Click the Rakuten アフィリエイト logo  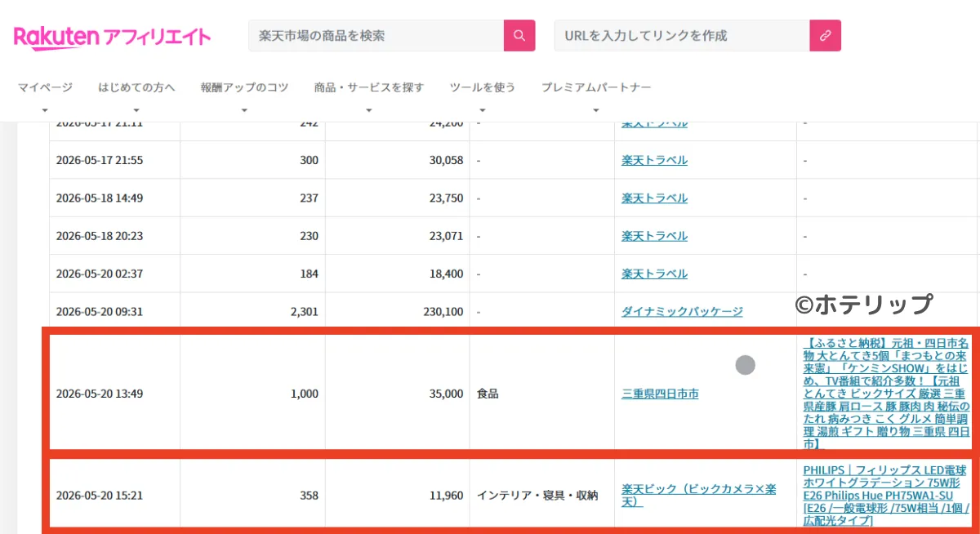coord(113,37)
